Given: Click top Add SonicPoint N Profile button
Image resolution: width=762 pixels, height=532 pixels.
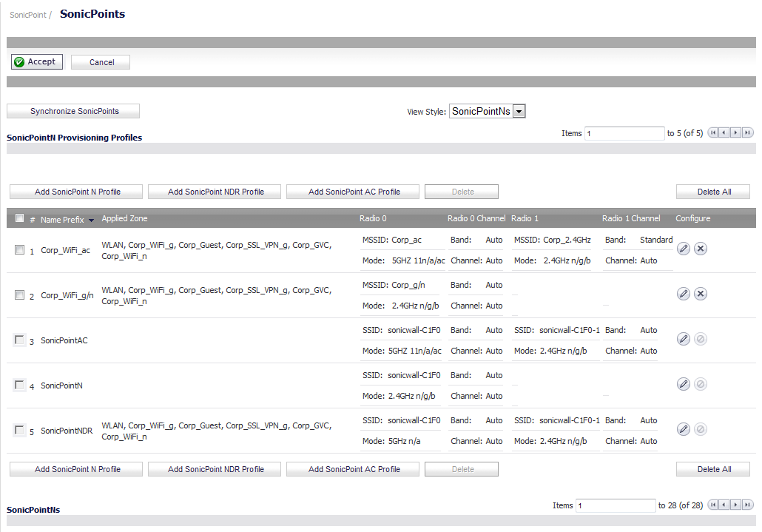Looking at the screenshot, I should click(76, 192).
